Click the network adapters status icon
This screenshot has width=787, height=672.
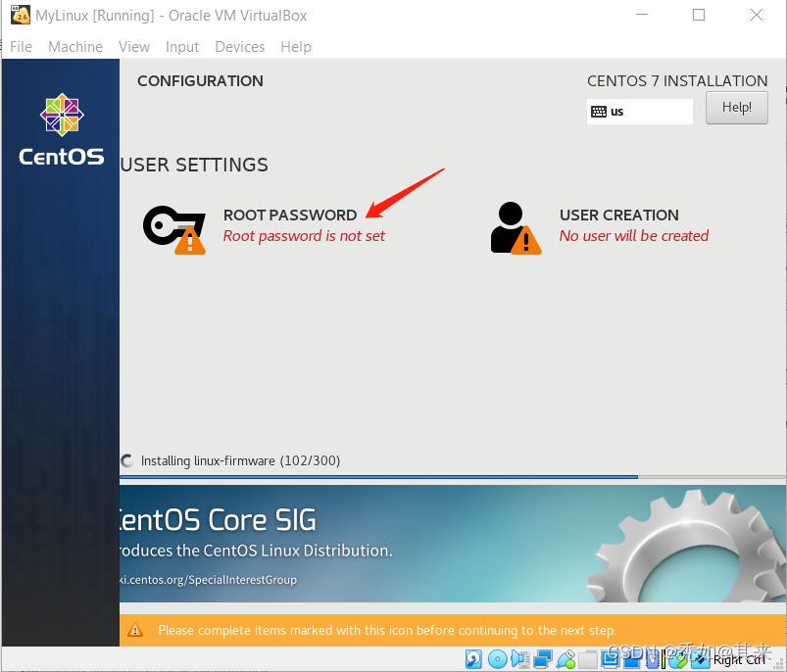pos(543,659)
